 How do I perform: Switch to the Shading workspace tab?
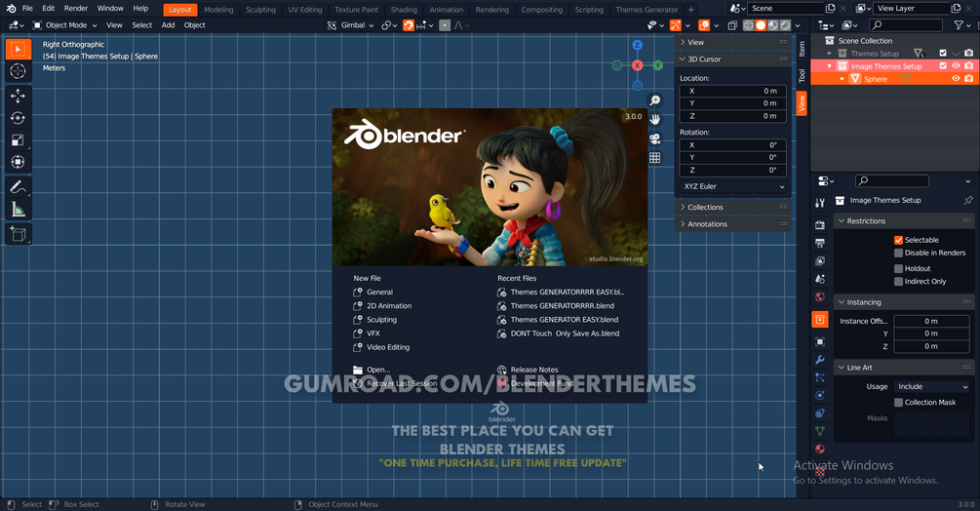pyautogui.click(x=404, y=10)
